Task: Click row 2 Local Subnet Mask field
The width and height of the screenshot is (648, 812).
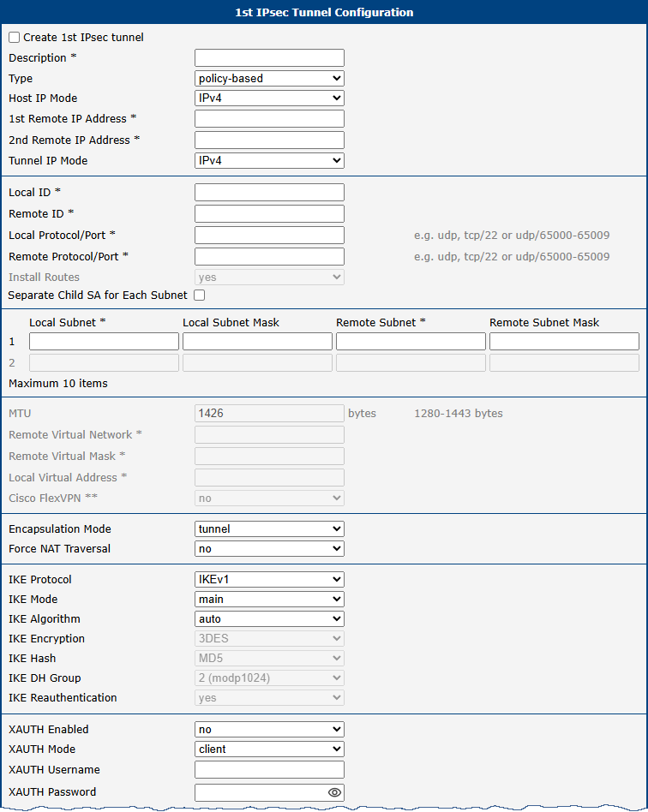Action: 258,362
